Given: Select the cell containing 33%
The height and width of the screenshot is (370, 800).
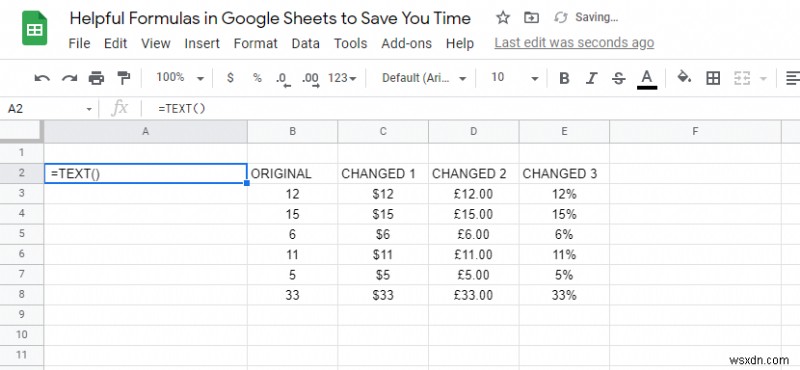Looking at the screenshot, I should coord(564,295).
